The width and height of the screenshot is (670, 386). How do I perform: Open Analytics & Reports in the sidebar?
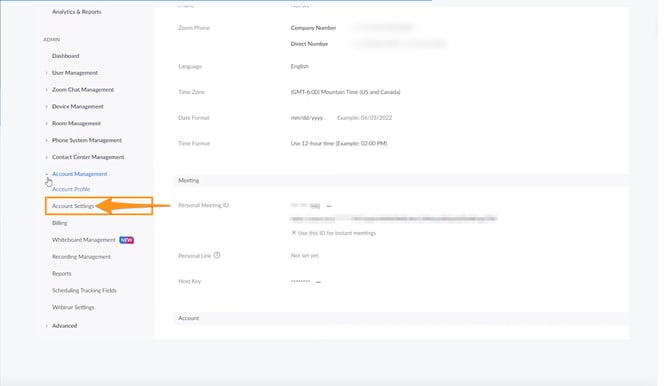click(x=77, y=12)
